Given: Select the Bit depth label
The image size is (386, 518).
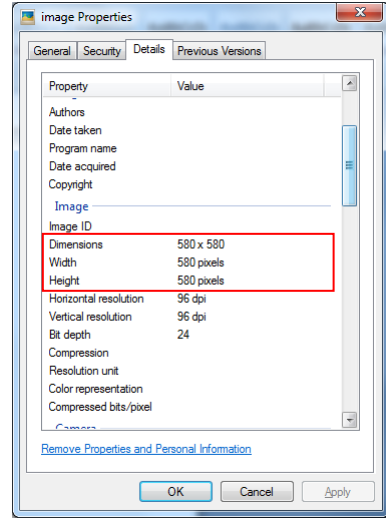Looking at the screenshot, I should 70,334.
